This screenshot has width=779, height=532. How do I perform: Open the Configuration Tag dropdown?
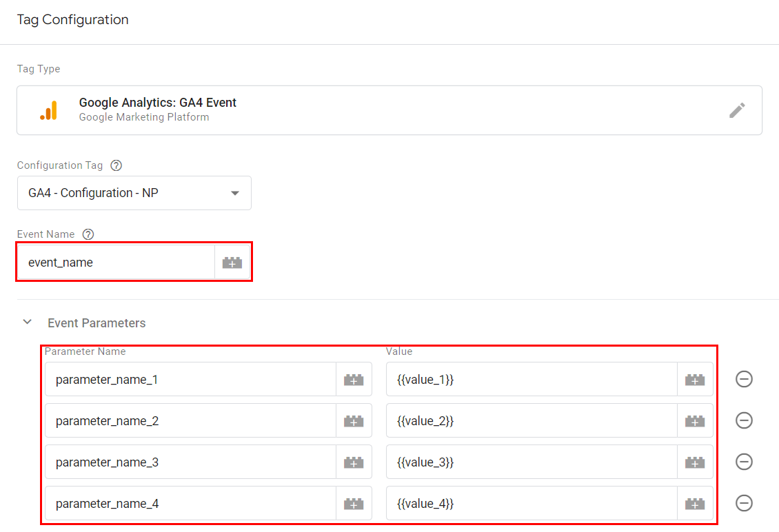coord(134,193)
